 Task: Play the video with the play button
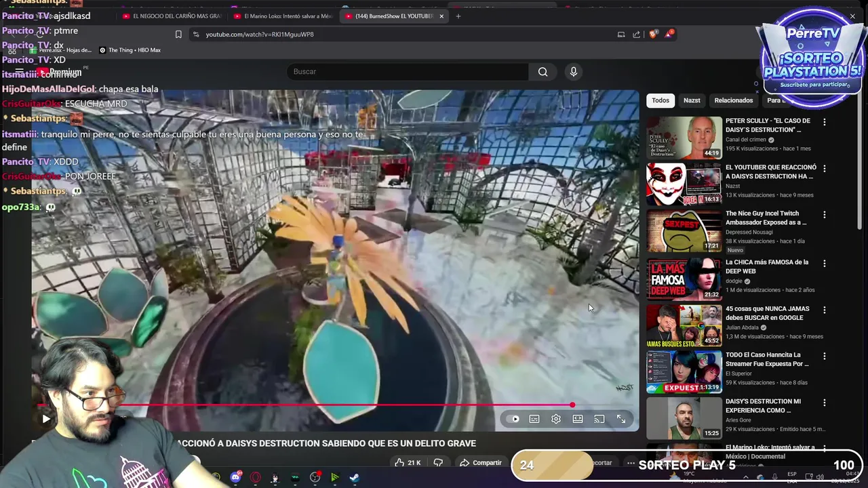coord(46,419)
